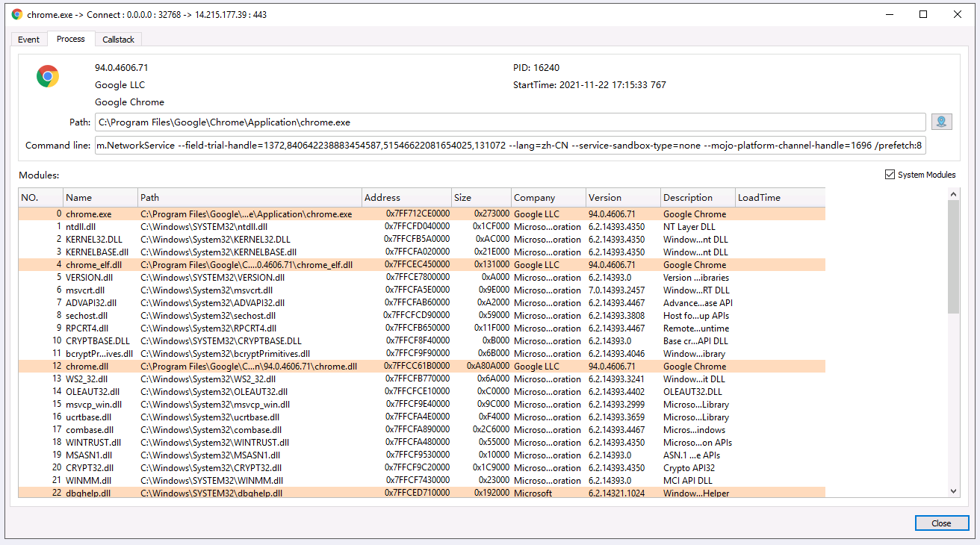Click the address 0x7FFCFA890000 of combase.dll
Screen dimensions: 980x545
pyautogui.click(x=417, y=430)
